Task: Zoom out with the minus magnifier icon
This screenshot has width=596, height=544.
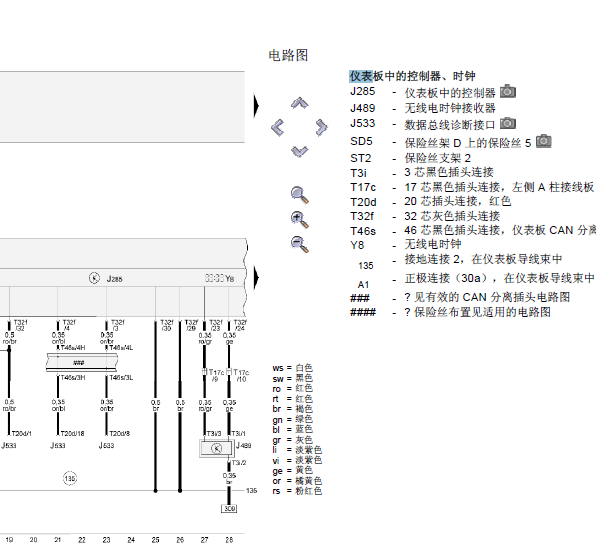Action: (300, 244)
